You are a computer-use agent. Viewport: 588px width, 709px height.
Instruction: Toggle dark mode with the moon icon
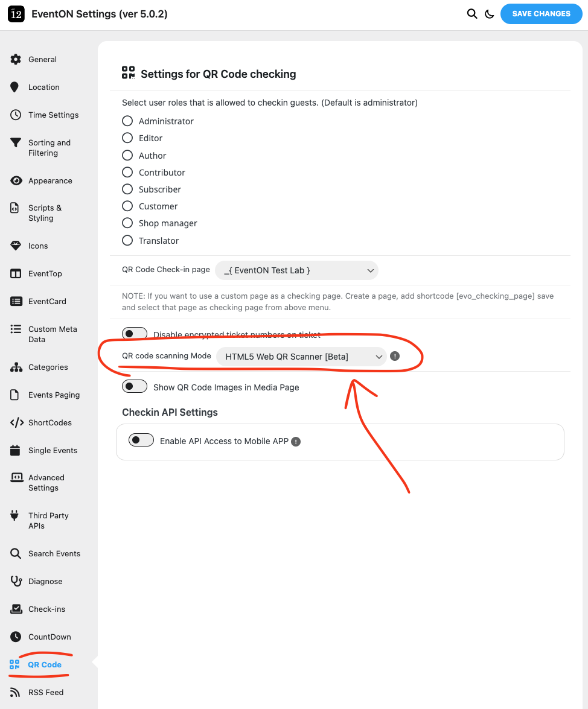coord(490,14)
